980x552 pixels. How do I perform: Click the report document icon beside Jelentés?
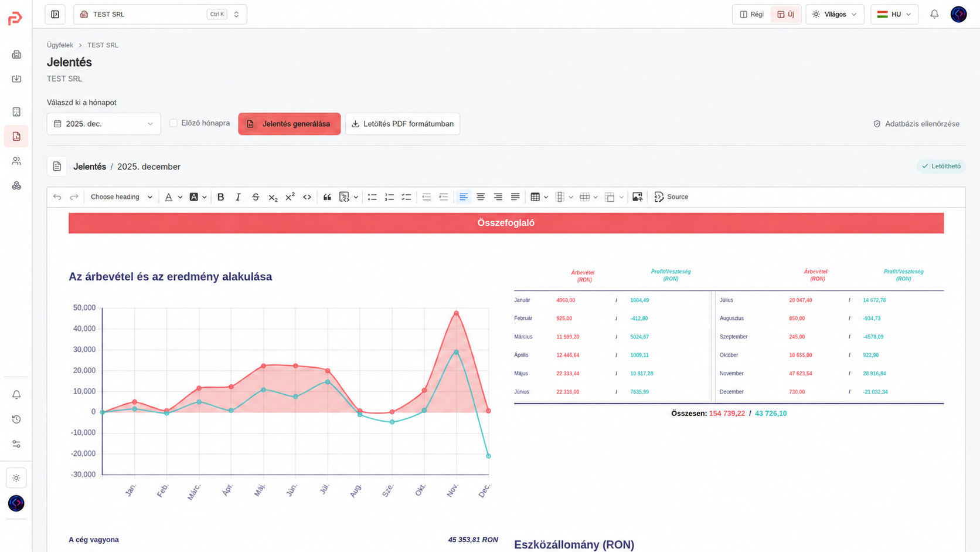(57, 167)
